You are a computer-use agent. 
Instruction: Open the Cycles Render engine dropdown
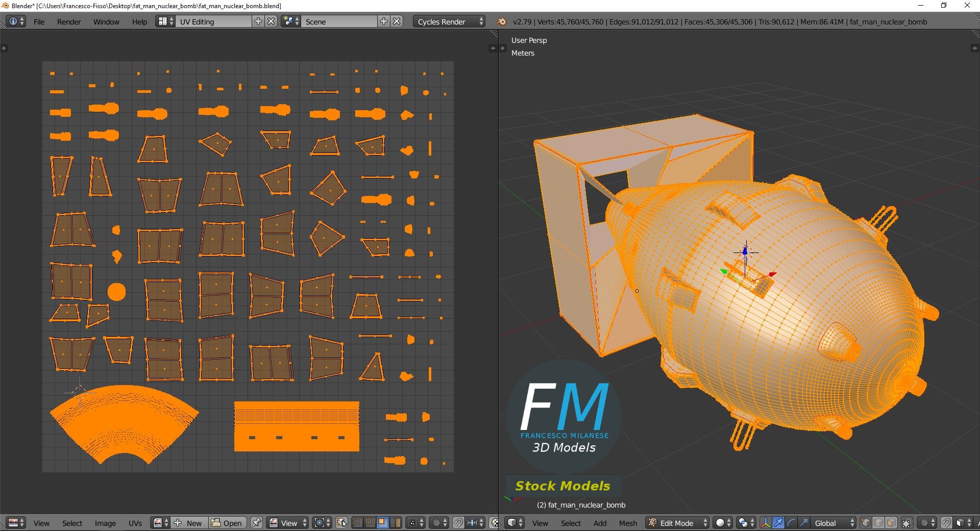pos(449,21)
